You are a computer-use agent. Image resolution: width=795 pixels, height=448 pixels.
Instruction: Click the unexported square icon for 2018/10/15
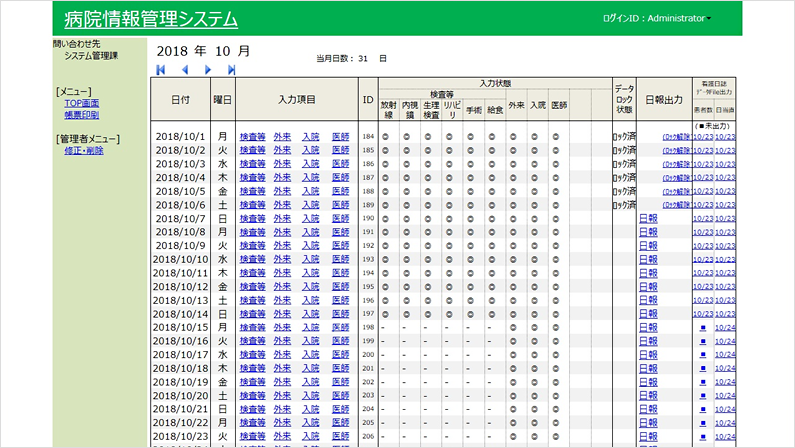click(x=703, y=328)
